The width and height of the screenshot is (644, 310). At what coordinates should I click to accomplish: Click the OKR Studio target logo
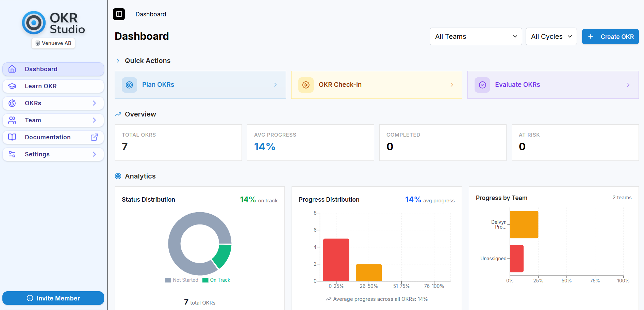click(34, 23)
